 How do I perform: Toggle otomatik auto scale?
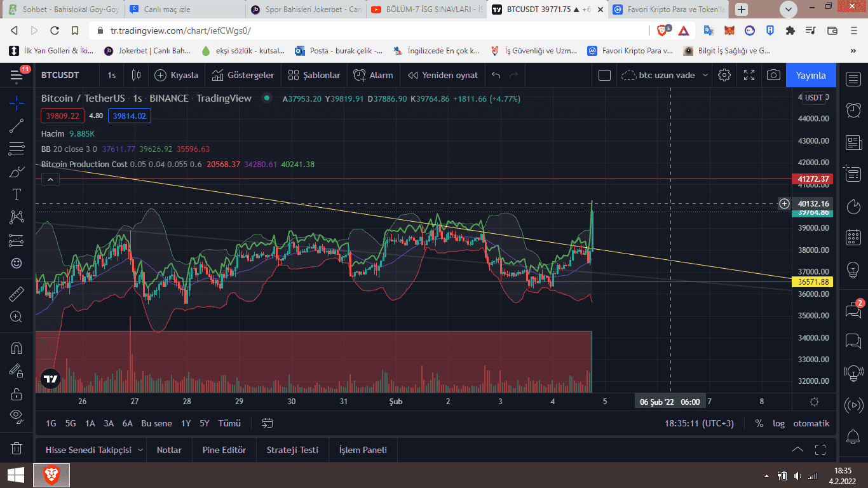811,423
